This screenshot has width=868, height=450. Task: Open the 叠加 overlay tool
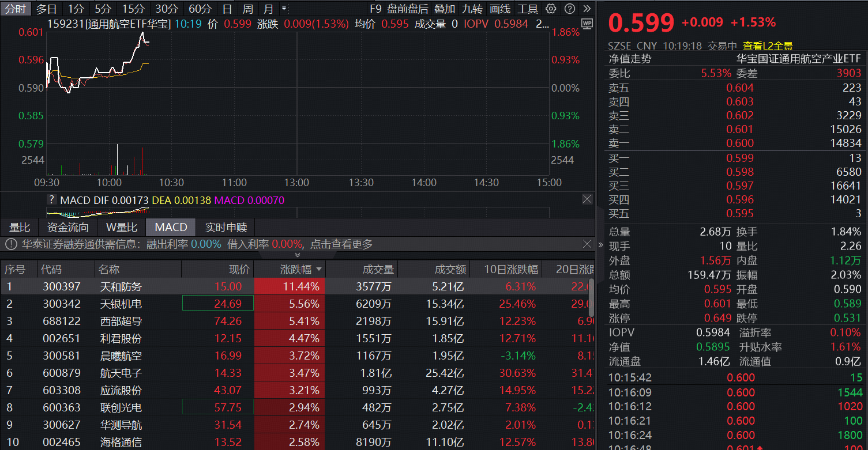443,9
